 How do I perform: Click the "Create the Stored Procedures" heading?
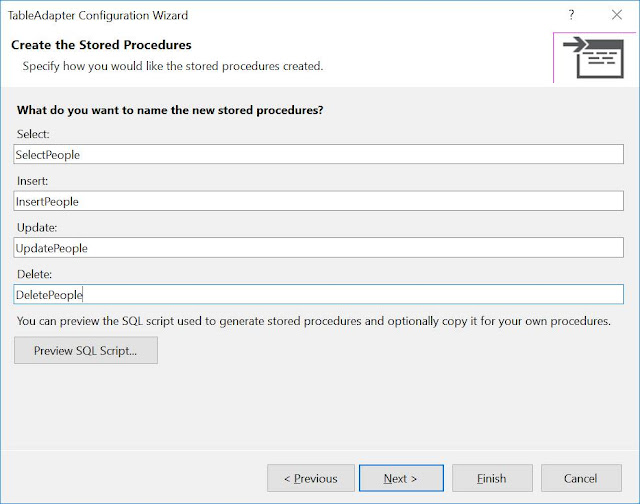(101, 45)
